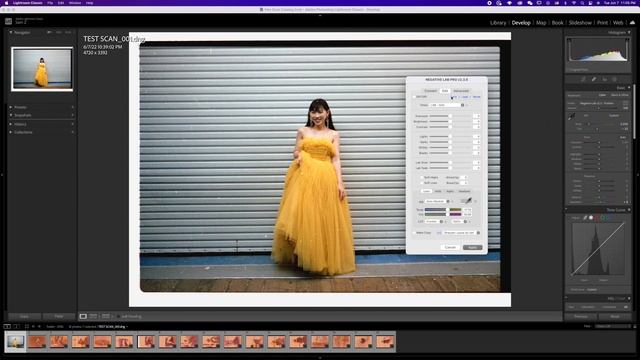Enable the Soft Proofing checkbox in toolbar
The height and width of the screenshot is (360, 640).
pos(118,316)
